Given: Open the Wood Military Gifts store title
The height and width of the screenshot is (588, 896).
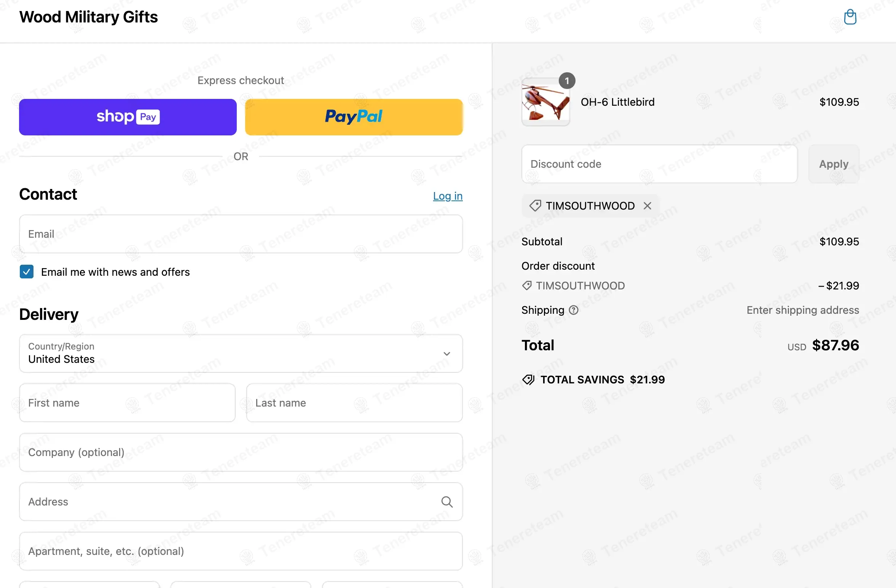Looking at the screenshot, I should coord(88,17).
